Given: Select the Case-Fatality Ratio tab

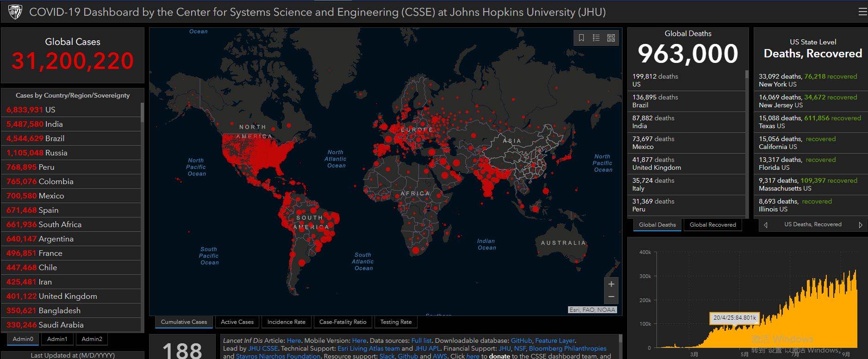Looking at the screenshot, I should click(343, 322).
